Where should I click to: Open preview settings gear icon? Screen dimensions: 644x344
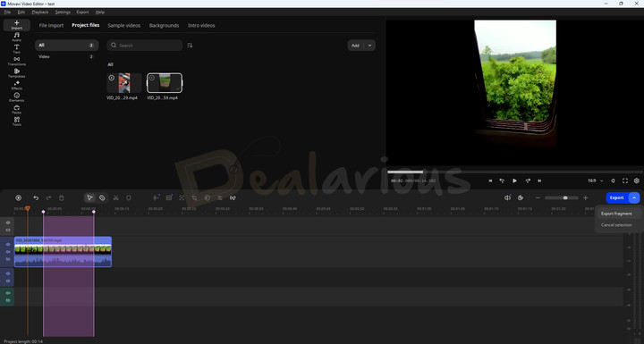click(x=637, y=180)
